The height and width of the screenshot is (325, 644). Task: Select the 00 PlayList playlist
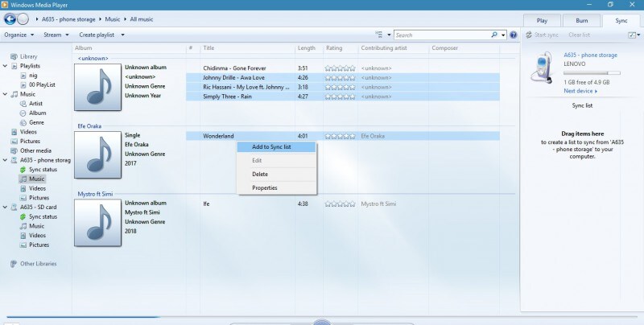click(x=42, y=85)
